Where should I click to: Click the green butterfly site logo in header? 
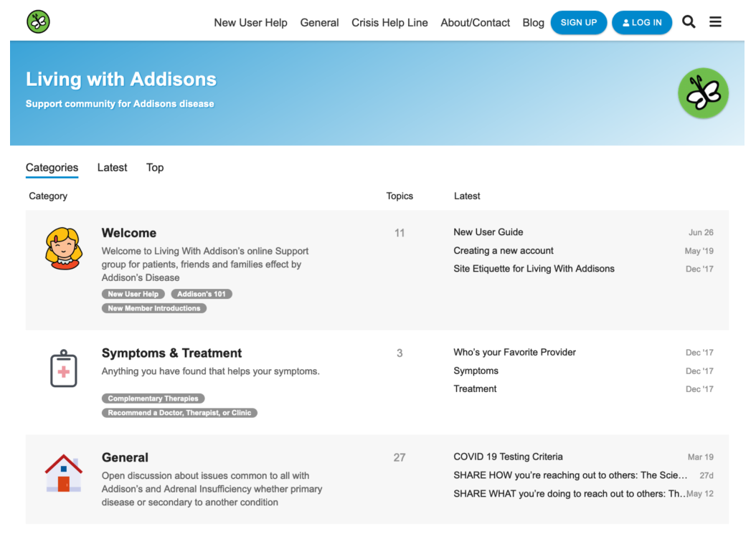point(38,22)
